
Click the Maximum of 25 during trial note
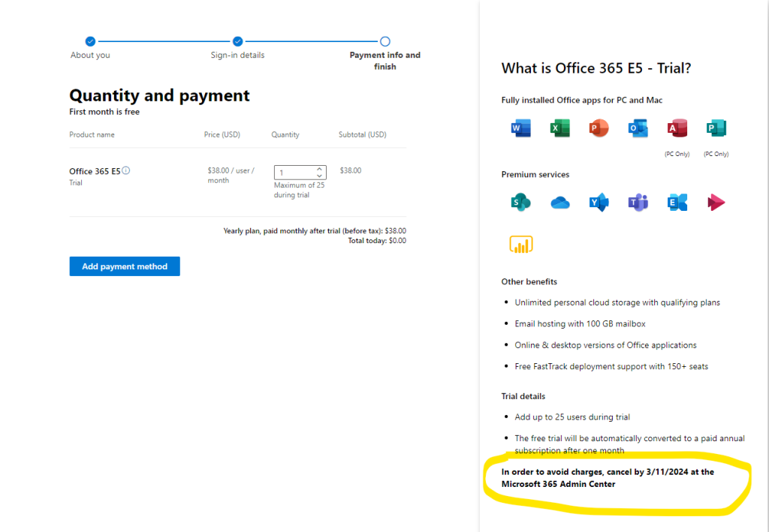pos(299,190)
